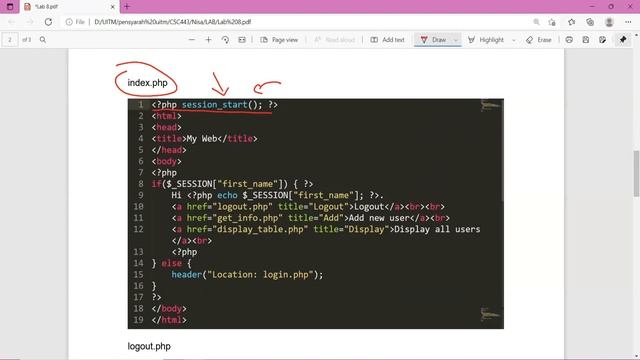Open browser Settings and more menu
Screen dimensions: 640x360
[x=628, y=22]
